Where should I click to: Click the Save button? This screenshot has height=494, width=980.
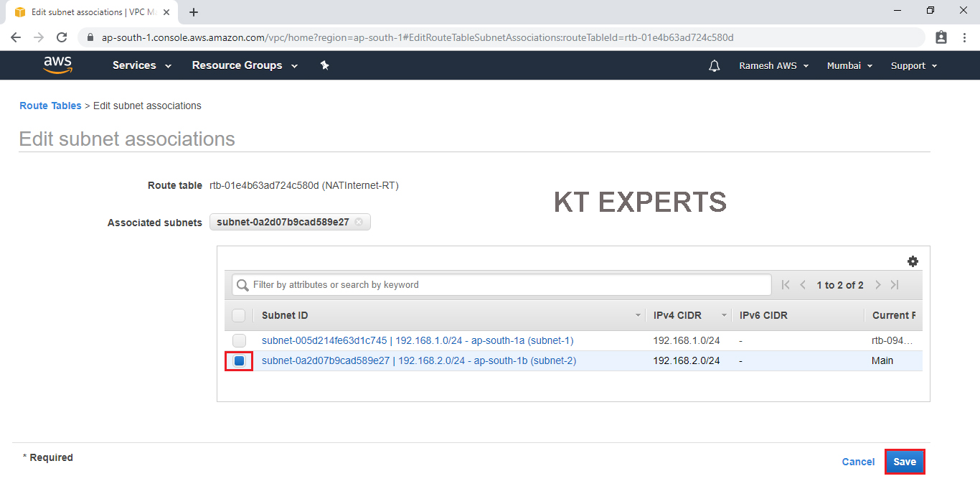pos(904,462)
